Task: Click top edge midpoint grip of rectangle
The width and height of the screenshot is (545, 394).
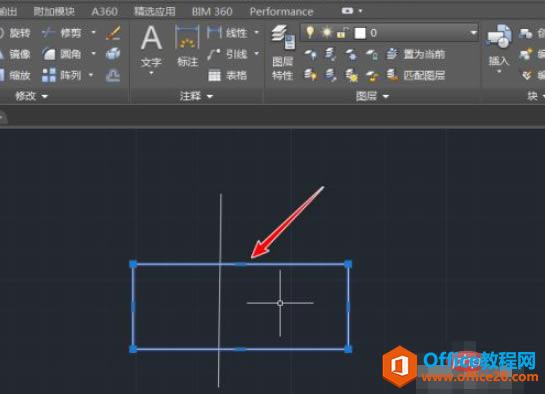Action: [x=240, y=264]
